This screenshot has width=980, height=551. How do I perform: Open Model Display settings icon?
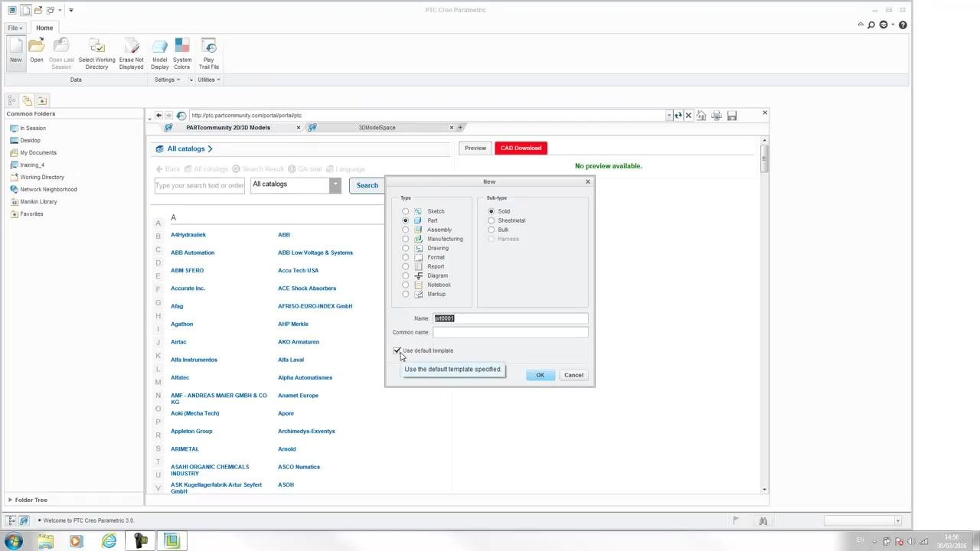159,54
